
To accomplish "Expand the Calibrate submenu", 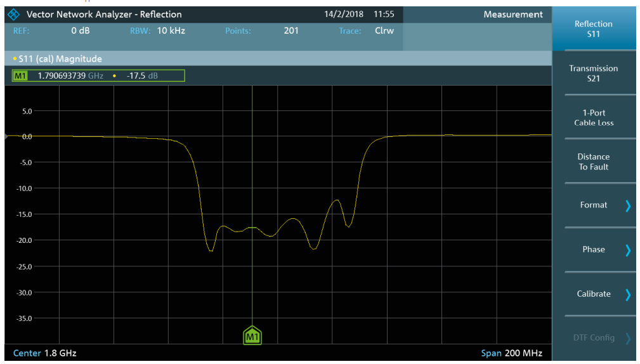I will point(593,294).
